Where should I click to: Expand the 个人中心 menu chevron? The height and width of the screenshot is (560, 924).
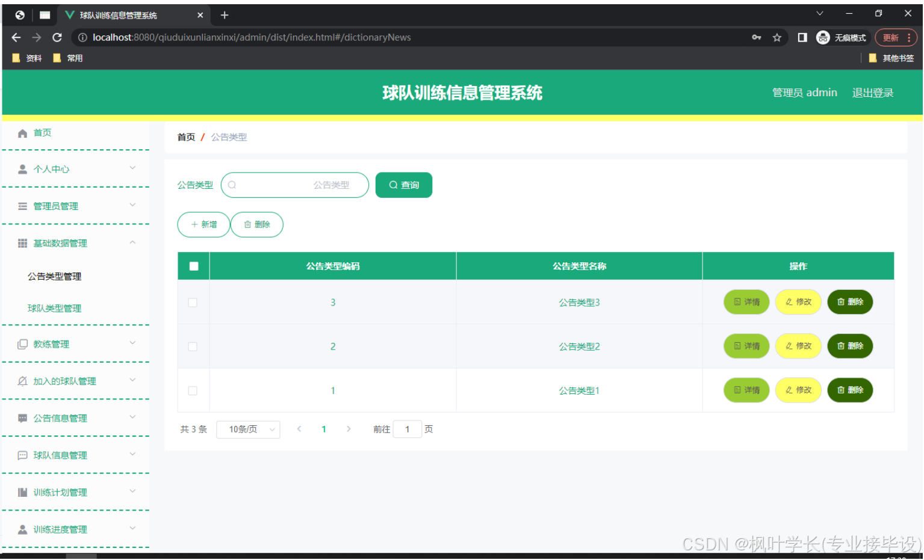coord(132,168)
